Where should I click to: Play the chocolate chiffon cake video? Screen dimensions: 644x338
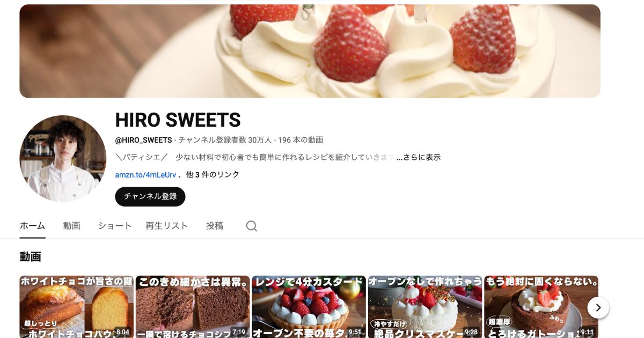pos(193,307)
